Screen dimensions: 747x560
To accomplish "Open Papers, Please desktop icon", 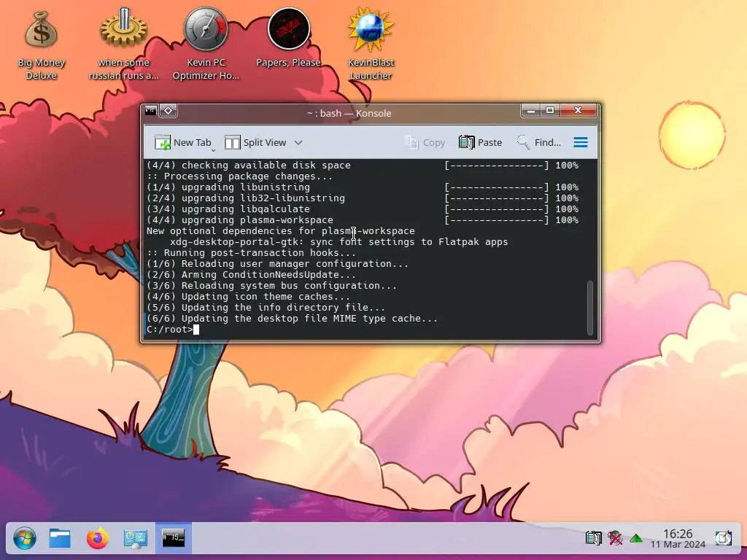I will [x=288, y=38].
